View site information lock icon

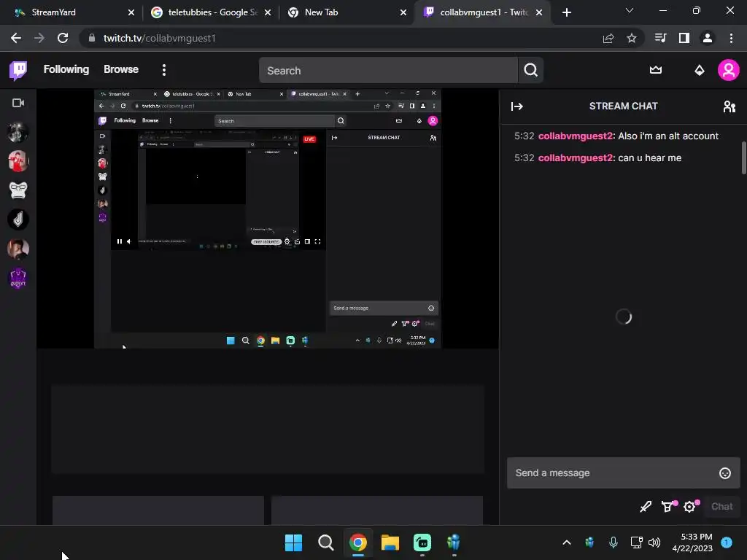92,38
